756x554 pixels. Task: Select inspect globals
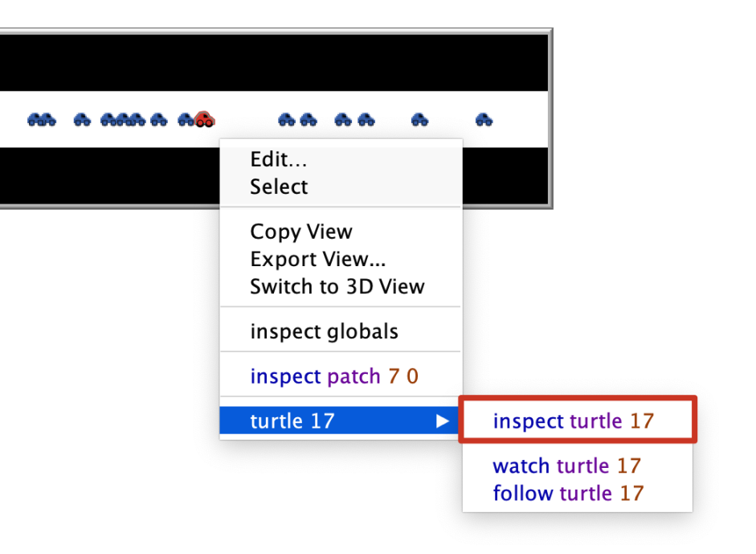coord(324,331)
